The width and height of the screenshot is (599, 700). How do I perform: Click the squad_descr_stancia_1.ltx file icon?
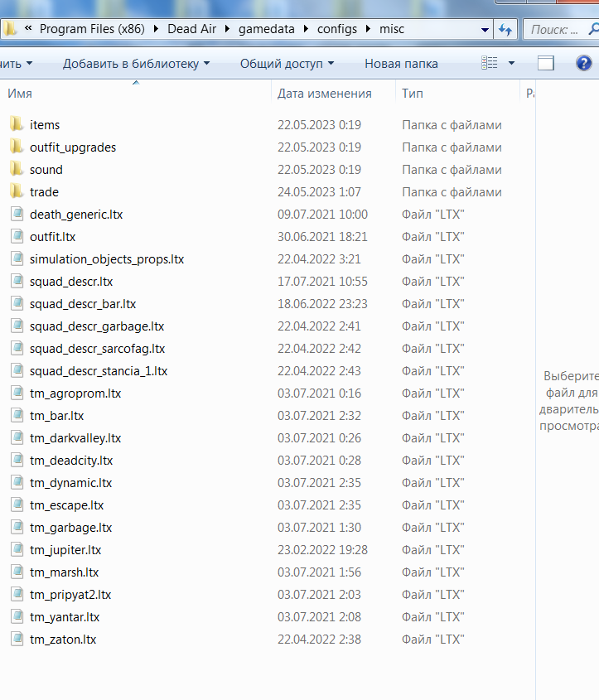17,370
